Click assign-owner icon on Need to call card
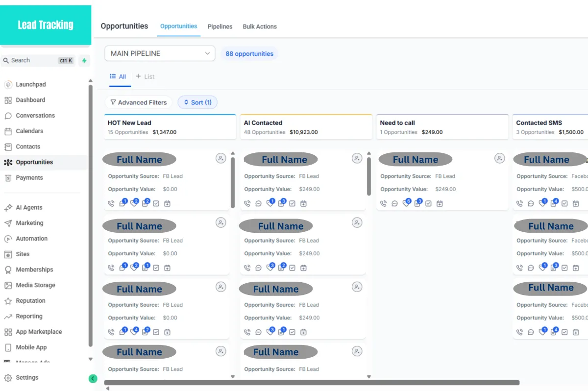Viewport: 588px width, 391px height. click(x=499, y=158)
